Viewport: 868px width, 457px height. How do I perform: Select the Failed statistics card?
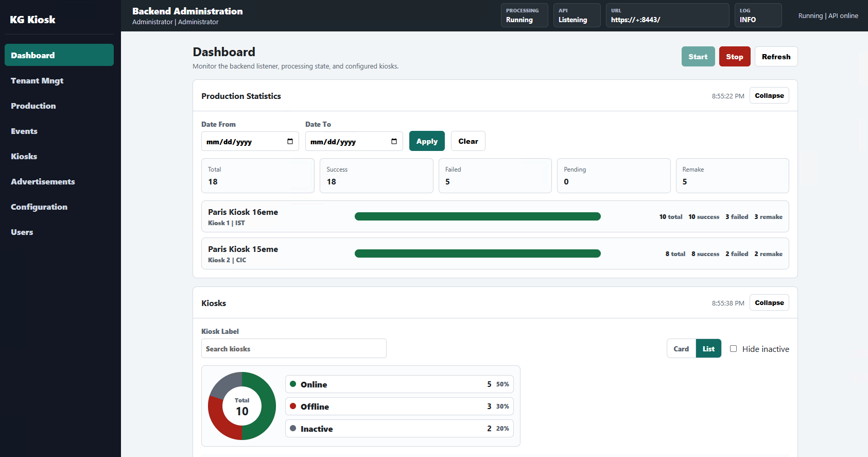495,176
